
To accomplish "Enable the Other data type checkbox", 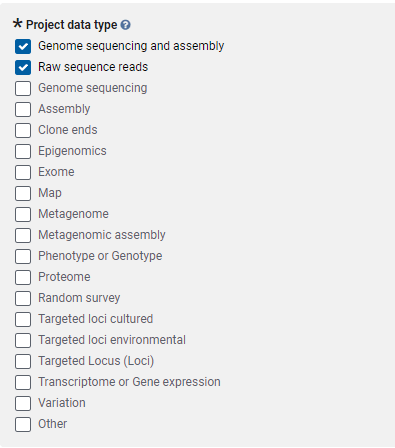I will coord(23,424).
